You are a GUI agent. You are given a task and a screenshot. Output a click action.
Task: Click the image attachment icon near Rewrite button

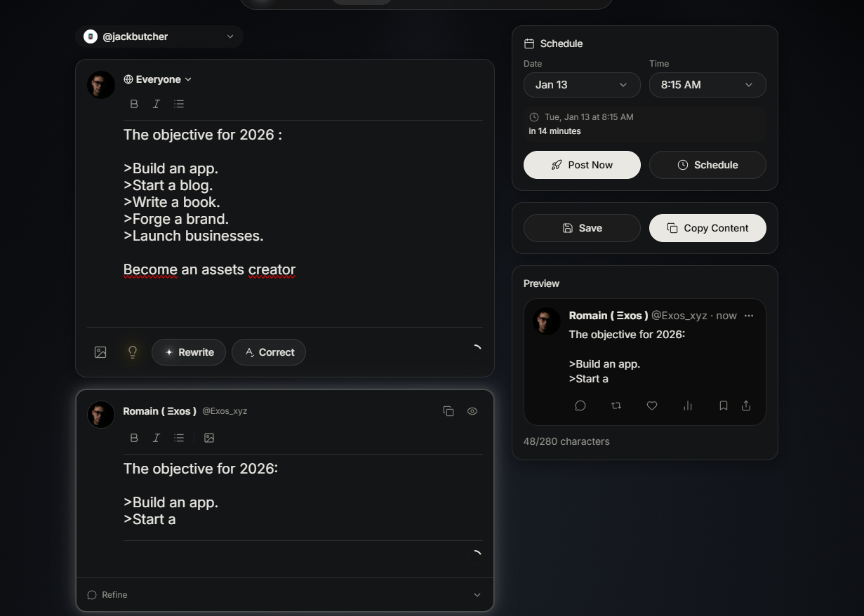pos(100,351)
